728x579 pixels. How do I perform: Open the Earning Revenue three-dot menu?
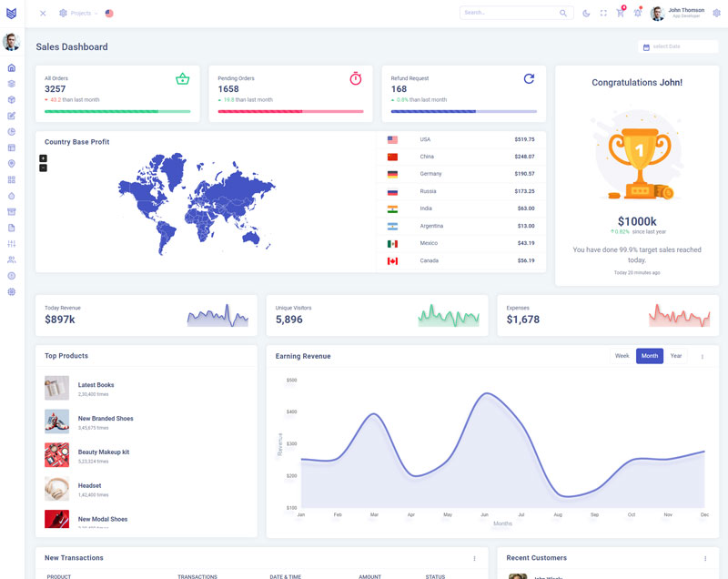pyautogui.click(x=702, y=357)
